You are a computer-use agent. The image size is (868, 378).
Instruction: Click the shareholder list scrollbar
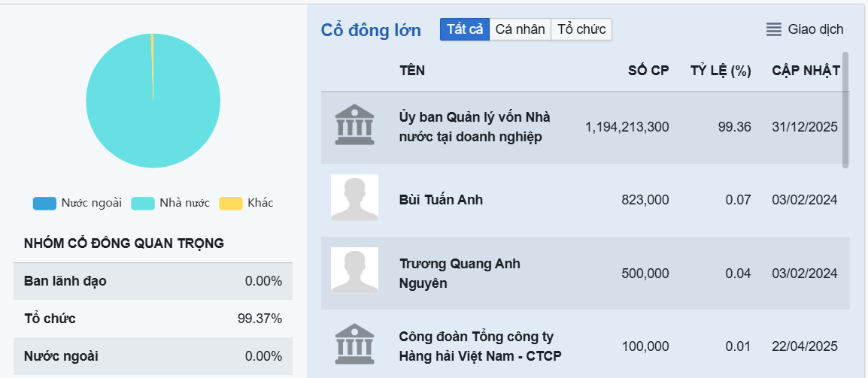point(845,109)
